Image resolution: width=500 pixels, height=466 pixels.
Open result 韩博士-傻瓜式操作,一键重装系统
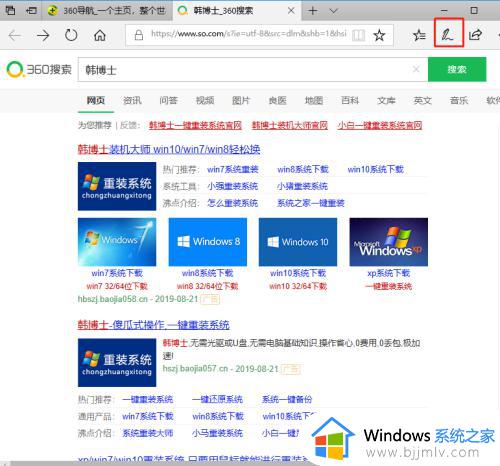[x=154, y=325]
